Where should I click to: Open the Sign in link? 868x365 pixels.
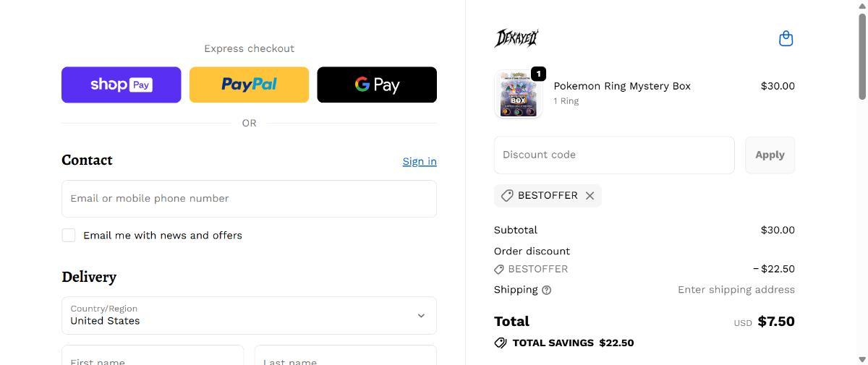(420, 161)
